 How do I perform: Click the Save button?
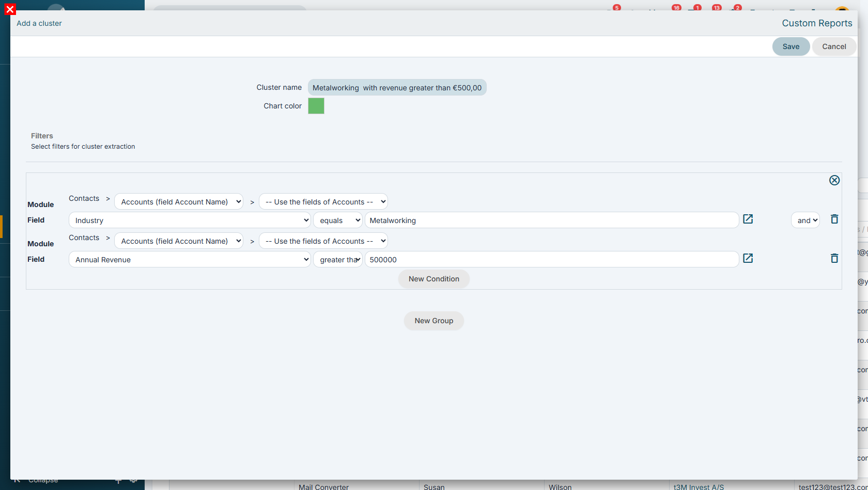(x=791, y=46)
